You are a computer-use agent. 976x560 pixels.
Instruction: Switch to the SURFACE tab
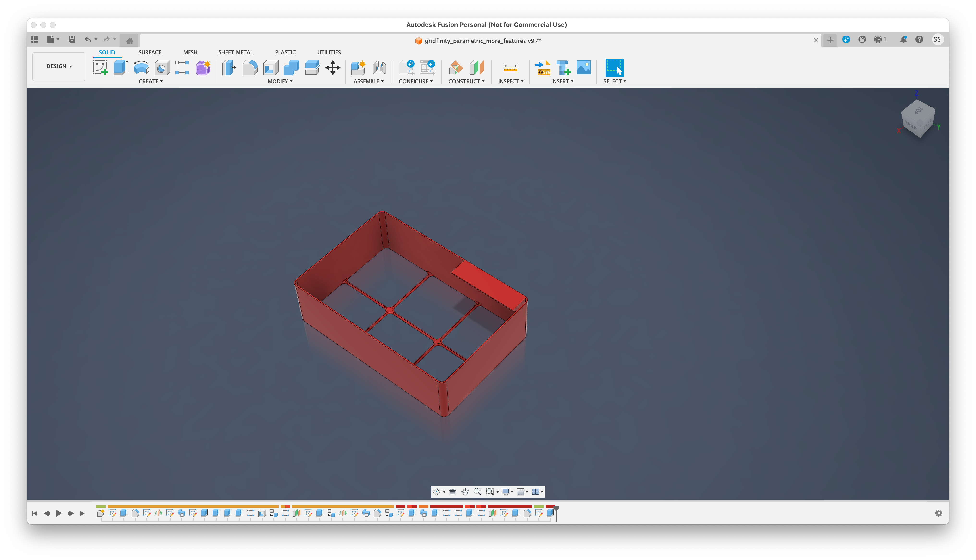[150, 52]
